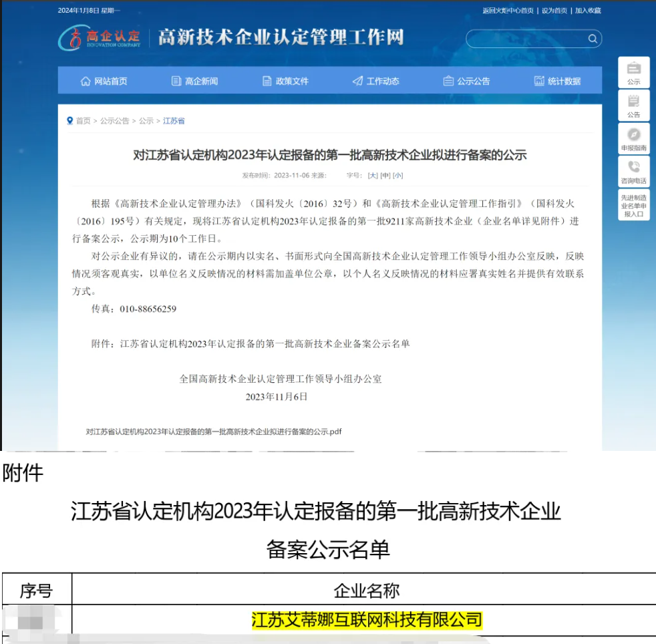Click the fax number 010-88656259

(x=148, y=309)
